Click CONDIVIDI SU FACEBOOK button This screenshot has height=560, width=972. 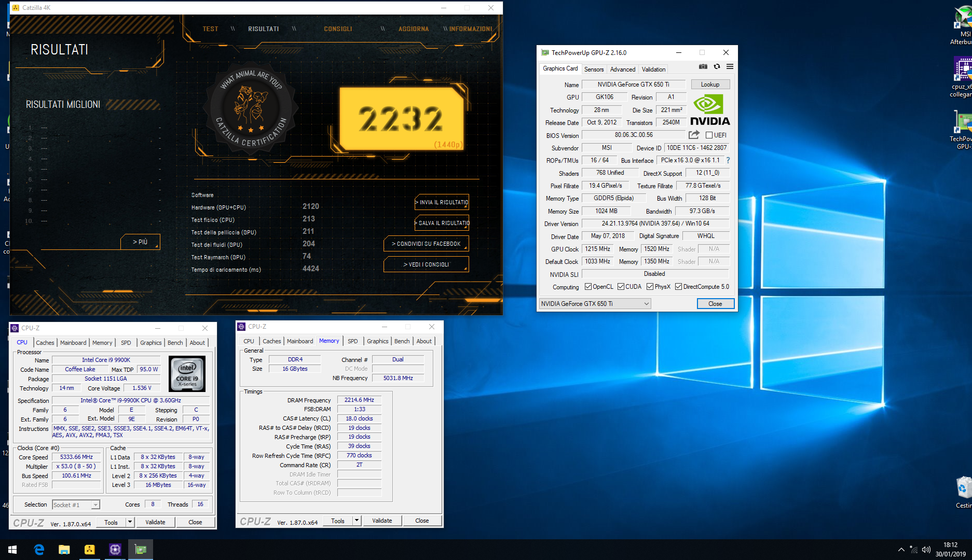pyautogui.click(x=426, y=244)
